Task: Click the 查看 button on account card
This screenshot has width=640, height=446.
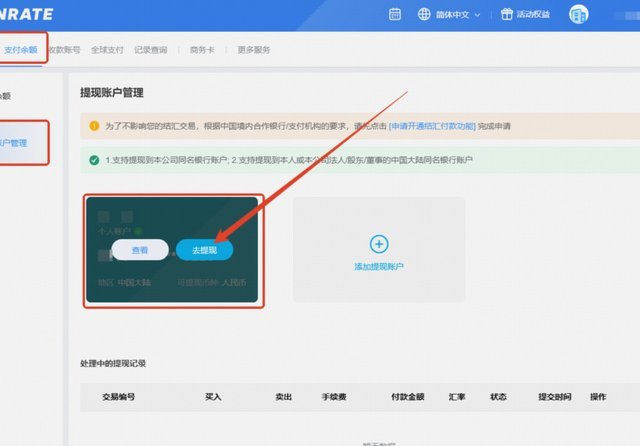Action: pyautogui.click(x=140, y=250)
